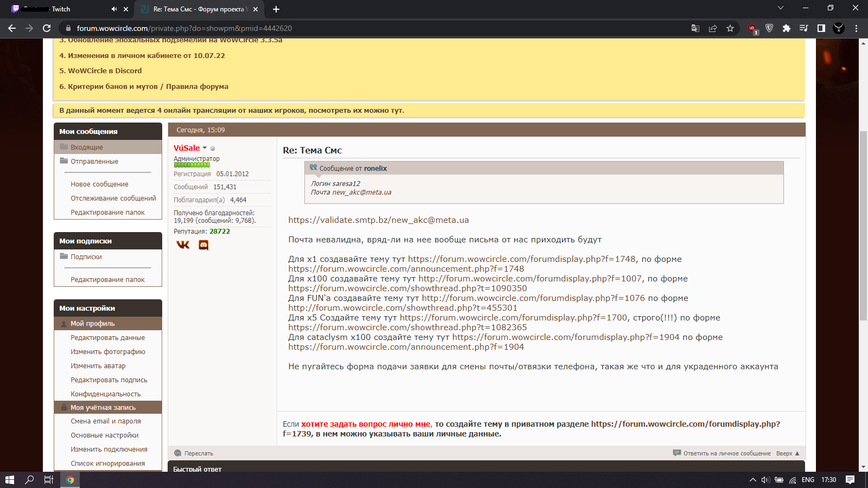Open Конфиденциальность settings
868x488 pixels.
[x=106, y=394]
